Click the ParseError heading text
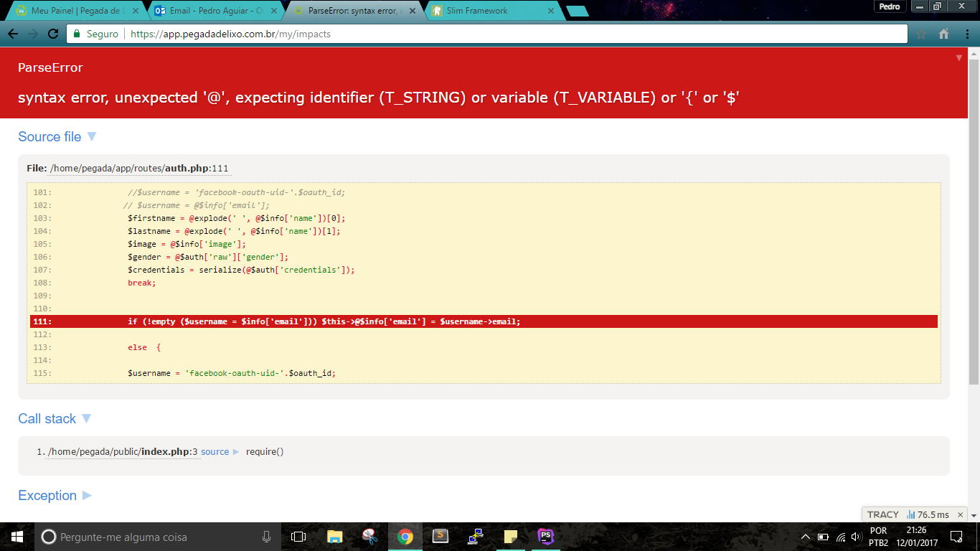Image resolution: width=980 pixels, height=551 pixels. click(x=50, y=67)
